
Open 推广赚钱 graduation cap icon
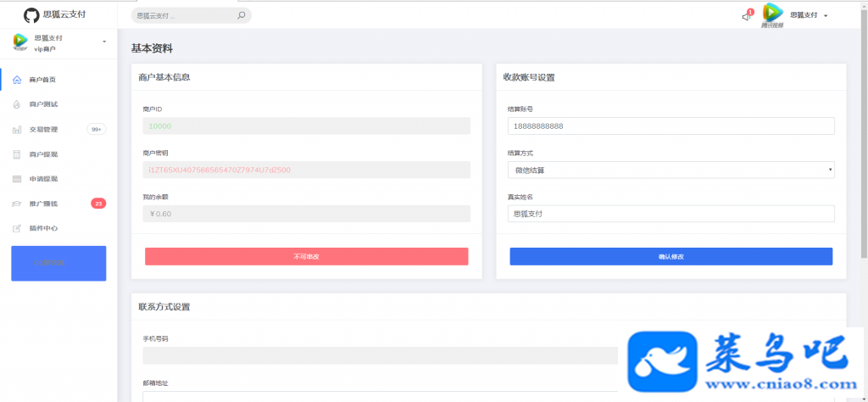[17, 204]
